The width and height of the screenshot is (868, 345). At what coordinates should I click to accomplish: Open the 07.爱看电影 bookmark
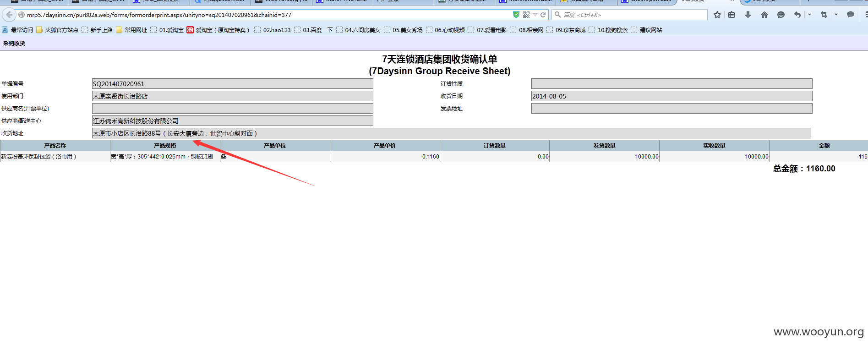(487, 30)
